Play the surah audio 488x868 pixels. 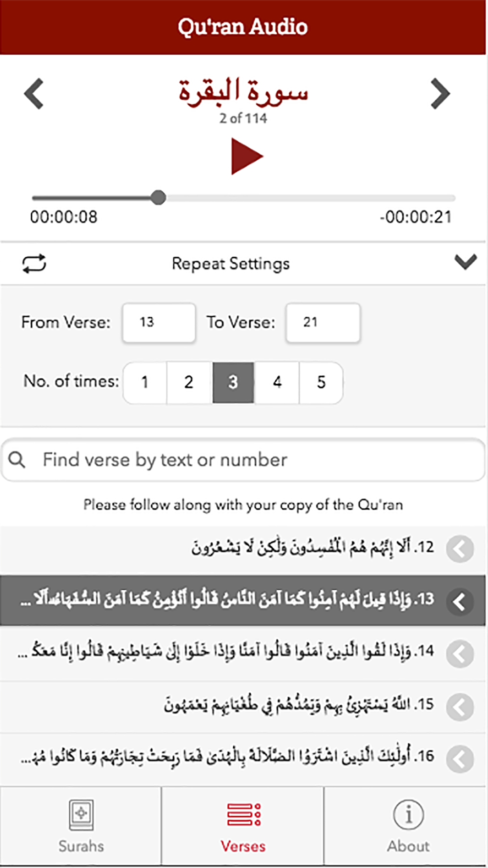247,156
